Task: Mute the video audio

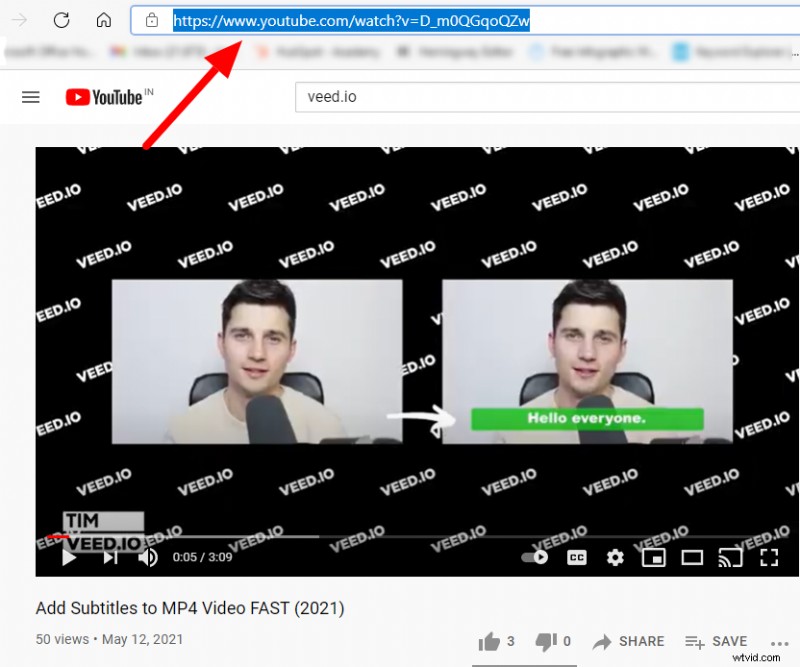Action: [x=148, y=558]
